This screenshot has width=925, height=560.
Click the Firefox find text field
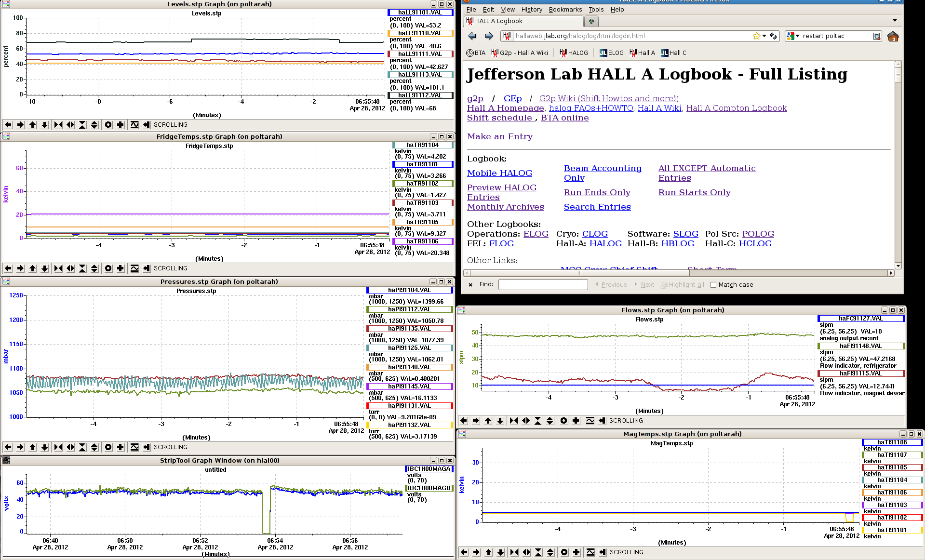(x=543, y=285)
